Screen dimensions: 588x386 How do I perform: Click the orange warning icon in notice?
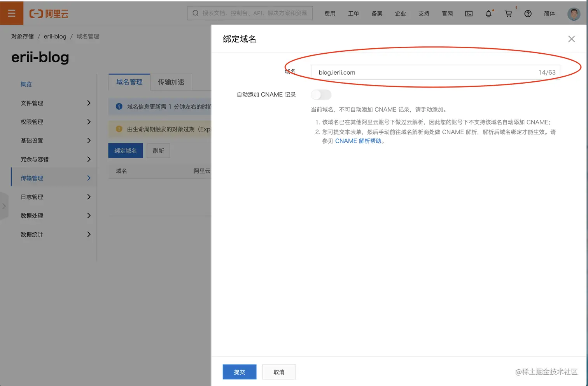pos(119,129)
